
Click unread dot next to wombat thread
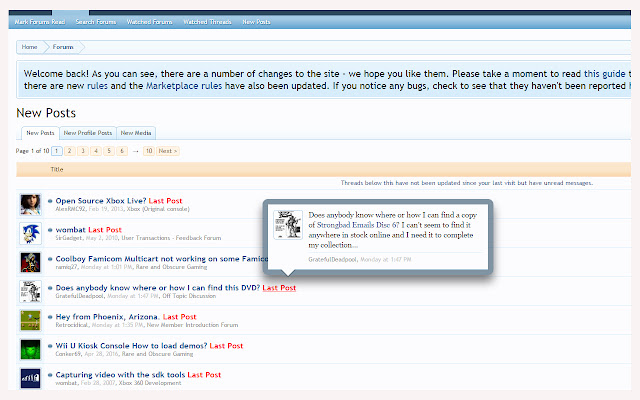coord(50,230)
